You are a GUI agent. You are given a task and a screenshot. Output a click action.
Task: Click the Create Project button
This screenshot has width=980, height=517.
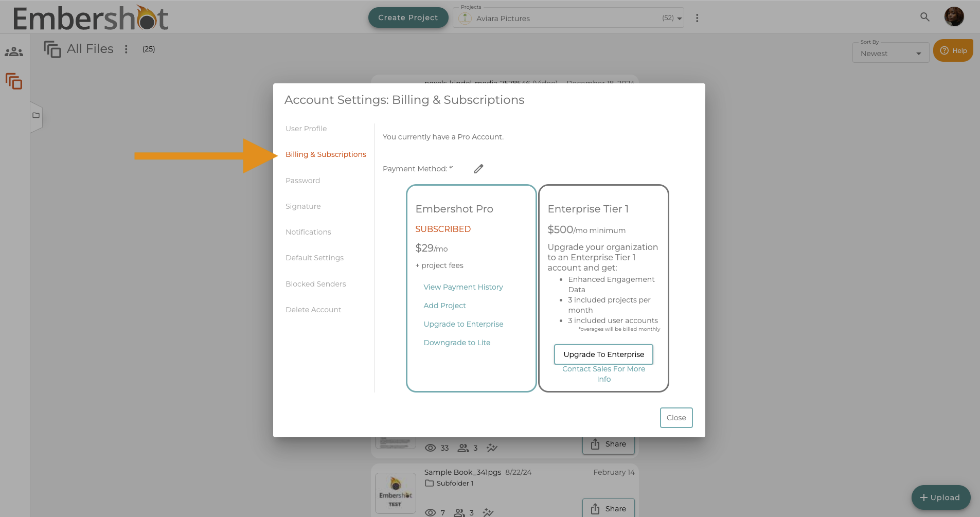coord(408,17)
